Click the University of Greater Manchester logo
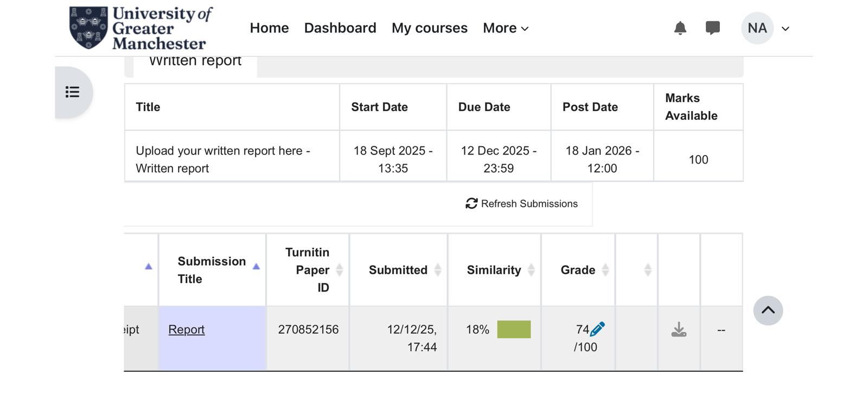Image resolution: width=868 pixels, height=400 pixels. (x=140, y=28)
